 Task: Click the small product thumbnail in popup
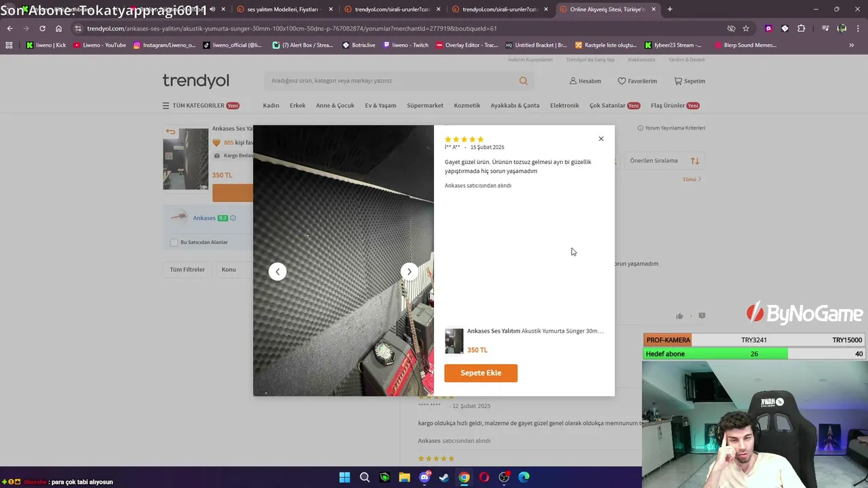click(454, 341)
